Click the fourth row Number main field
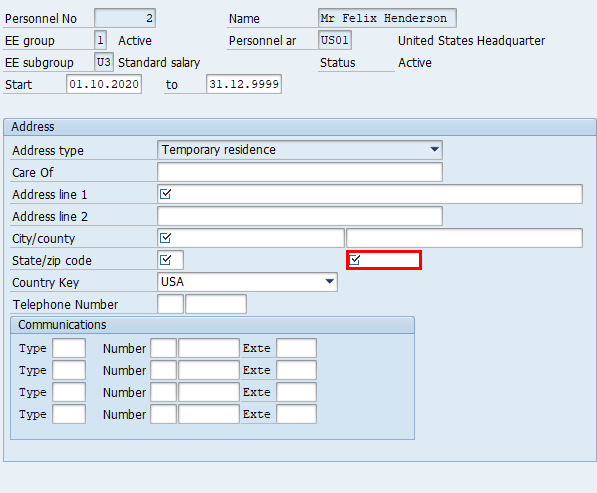Image resolution: width=597 pixels, height=493 pixels. (209, 414)
